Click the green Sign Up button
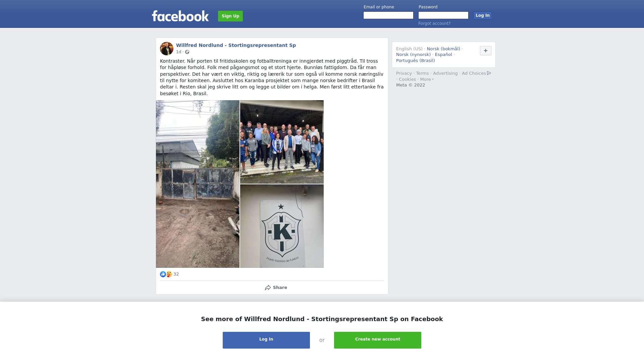 coord(230,16)
